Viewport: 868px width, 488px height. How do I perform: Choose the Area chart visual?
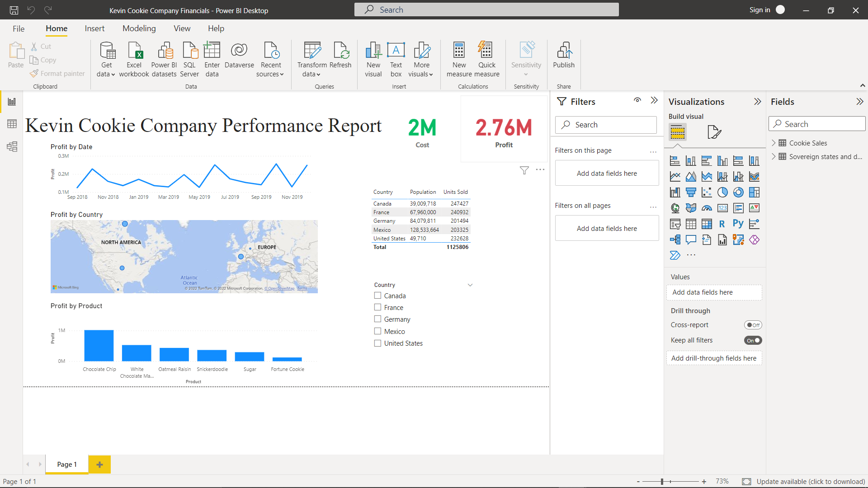(691, 177)
